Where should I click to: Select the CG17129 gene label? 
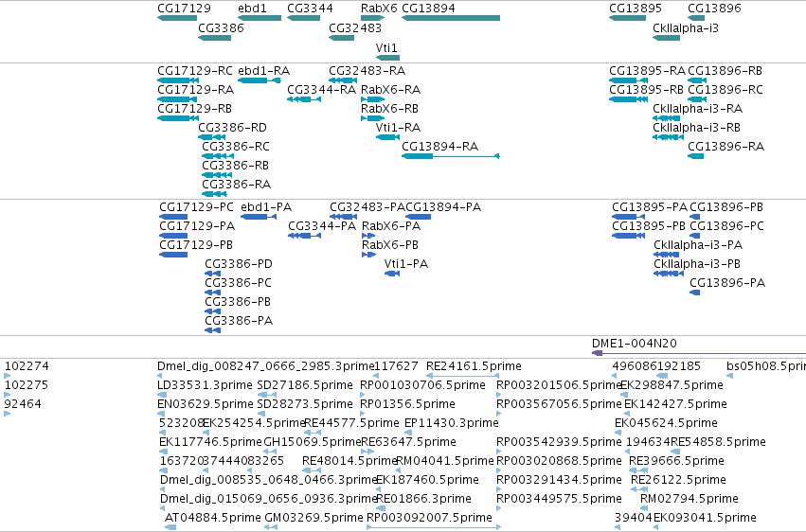coord(184,9)
